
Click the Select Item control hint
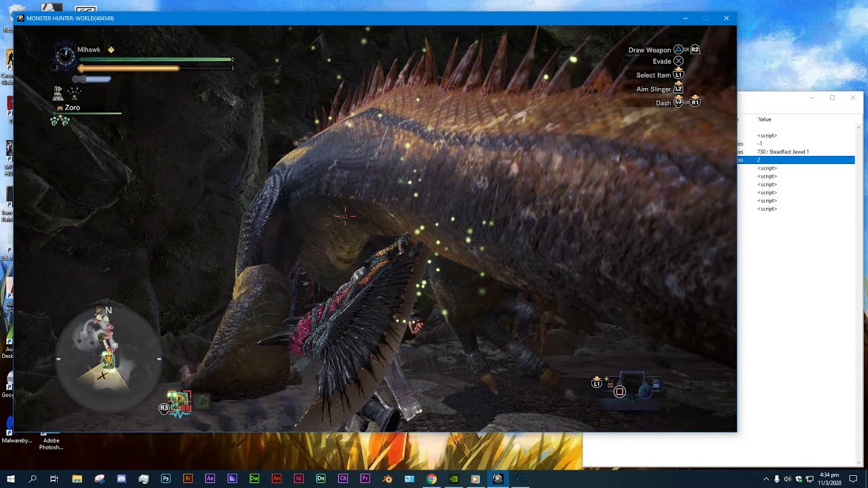click(660, 75)
